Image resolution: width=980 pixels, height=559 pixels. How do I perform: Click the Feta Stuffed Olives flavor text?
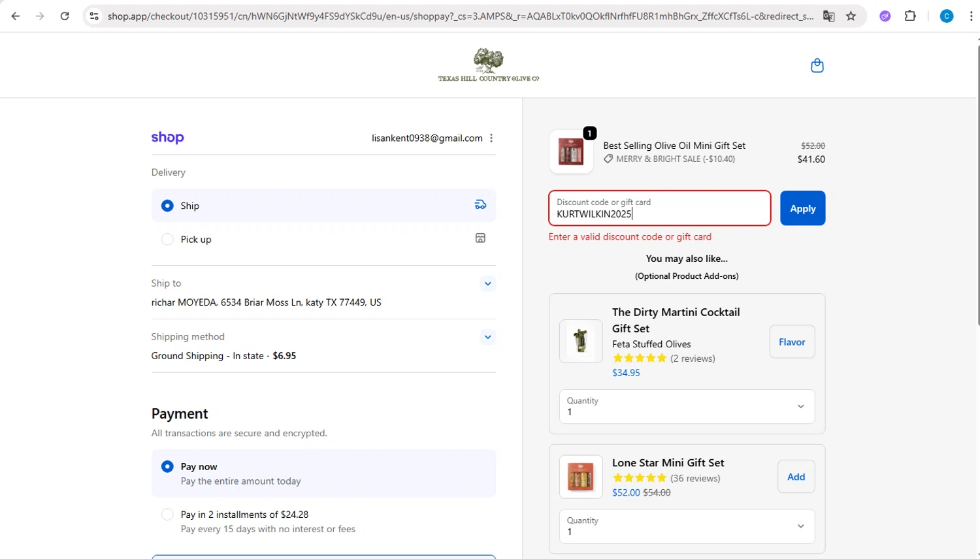651,344
